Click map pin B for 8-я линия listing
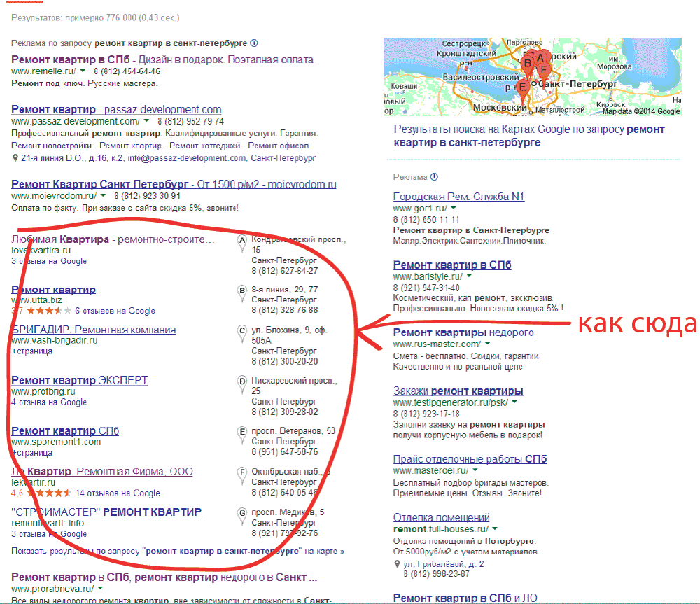The height and width of the screenshot is (604, 700). pos(242,294)
